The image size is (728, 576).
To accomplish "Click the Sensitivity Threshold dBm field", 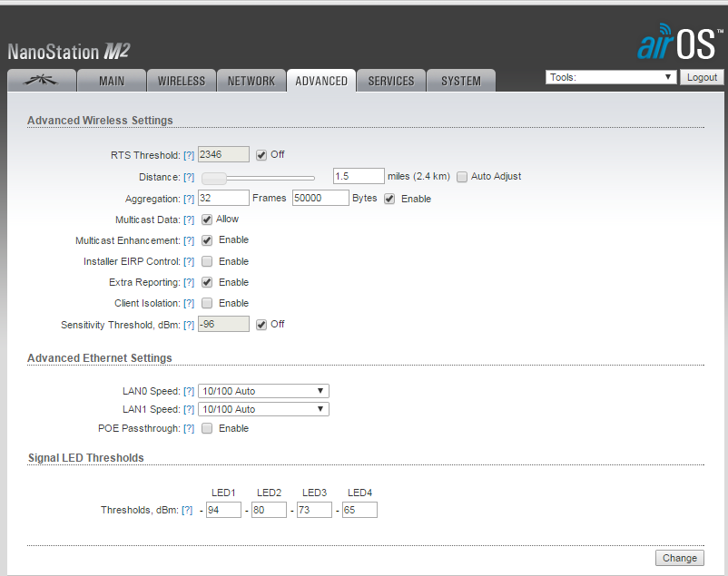I will (x=223, y=324).
